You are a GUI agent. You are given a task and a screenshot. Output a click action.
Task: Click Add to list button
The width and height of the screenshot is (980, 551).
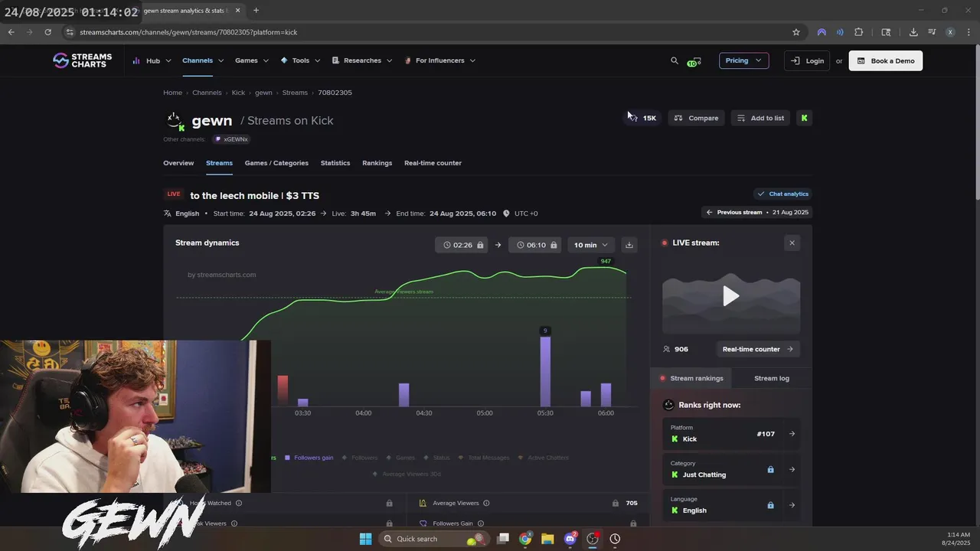click(x=760, y=118)
